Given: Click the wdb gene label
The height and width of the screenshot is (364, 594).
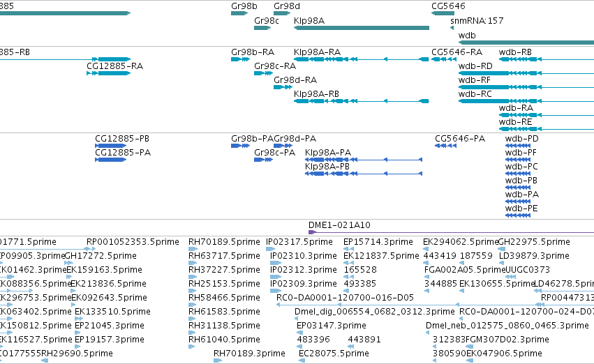Looking at the screenshot, I should point(467,35).
